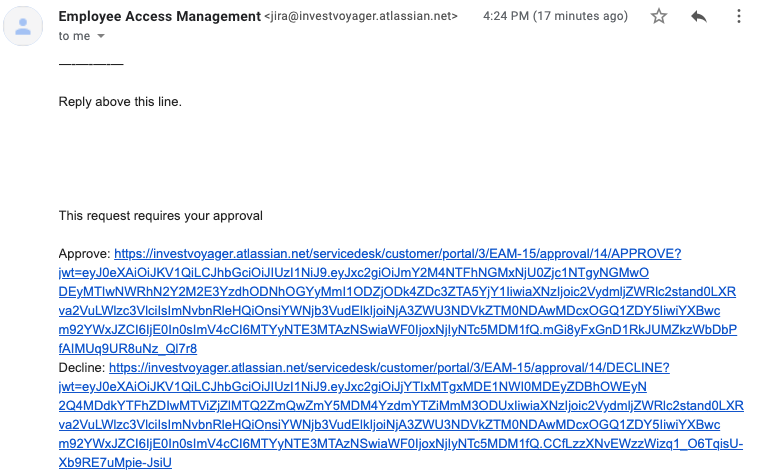Open the three-dot More options menu
The height and width of the screenshot is (472, 766).
click(739, 17)
